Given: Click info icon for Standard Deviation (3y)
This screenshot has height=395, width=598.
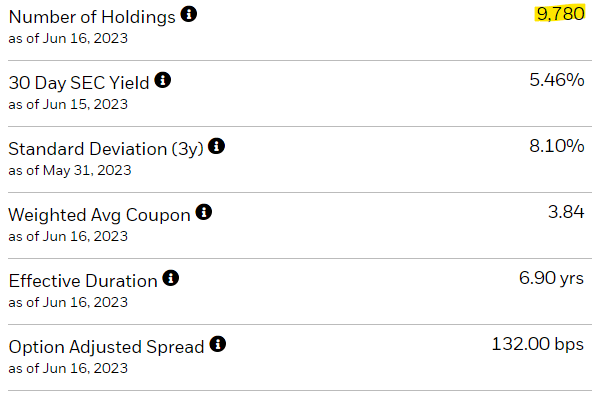Looking at the screenshot, I should 217,146.
